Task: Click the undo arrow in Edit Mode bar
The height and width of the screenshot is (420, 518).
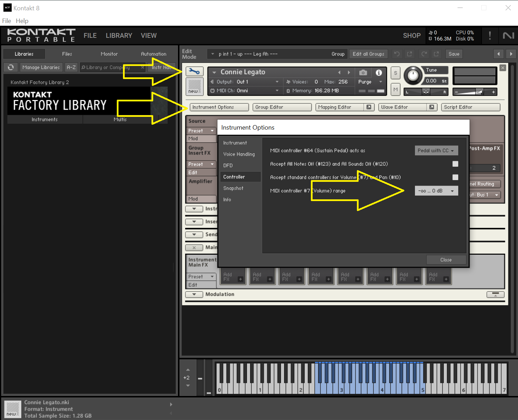Action: pos(397,54)
